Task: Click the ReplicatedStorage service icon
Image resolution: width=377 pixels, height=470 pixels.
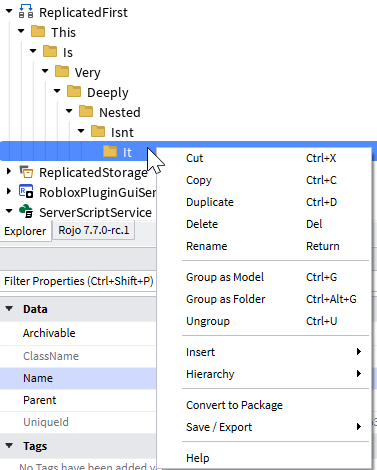Action: 26,172
